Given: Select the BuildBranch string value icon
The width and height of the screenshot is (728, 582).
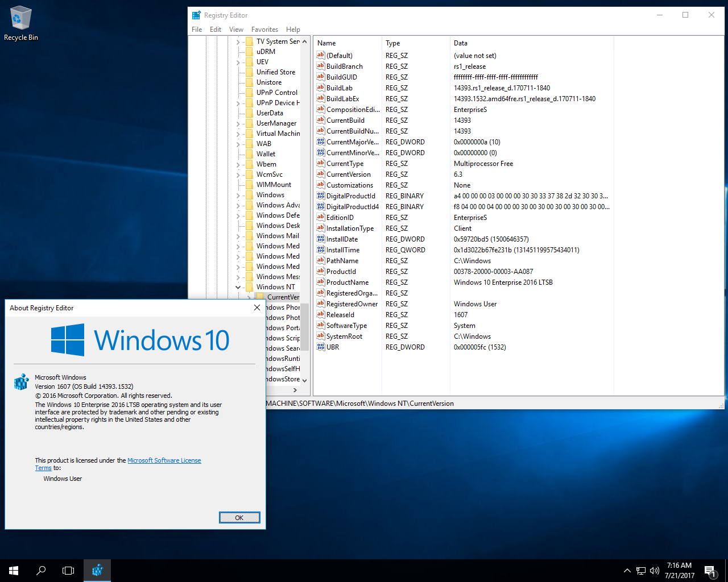Looking at the screenshot, I should point(321,66).
